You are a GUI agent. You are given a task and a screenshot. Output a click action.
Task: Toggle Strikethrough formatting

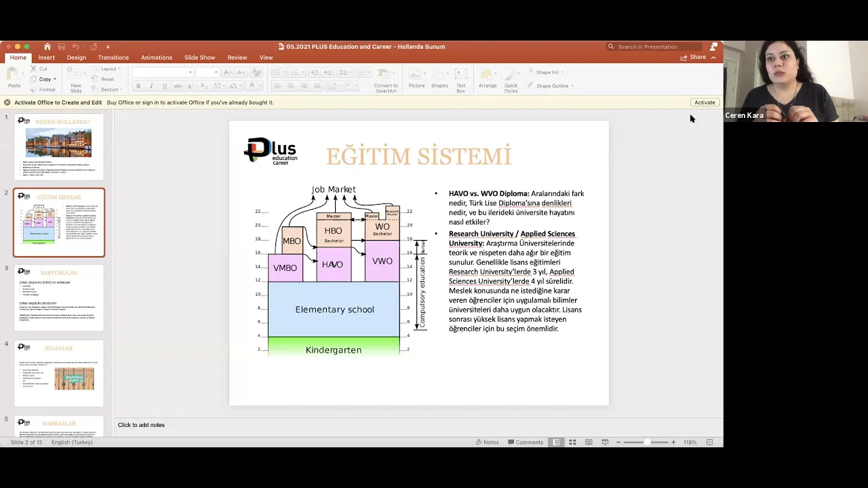[178, 86]
